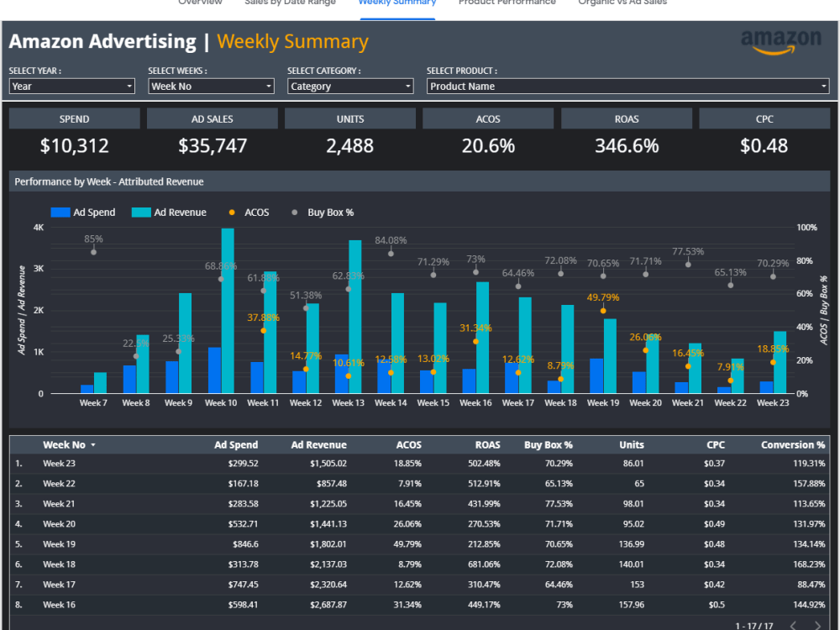Viewport: 840px width, 630px height.
Task: Click the UNITS value 2,488
Action: point(349,145)
